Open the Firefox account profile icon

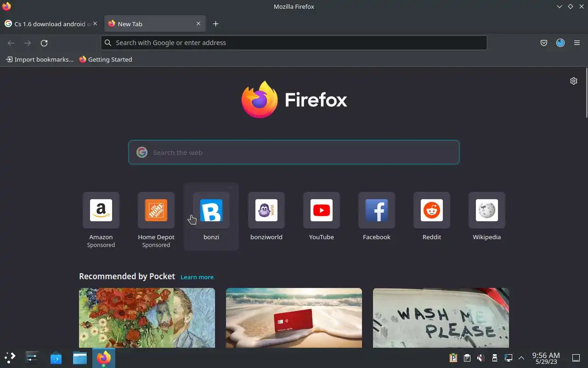[560, 43]
